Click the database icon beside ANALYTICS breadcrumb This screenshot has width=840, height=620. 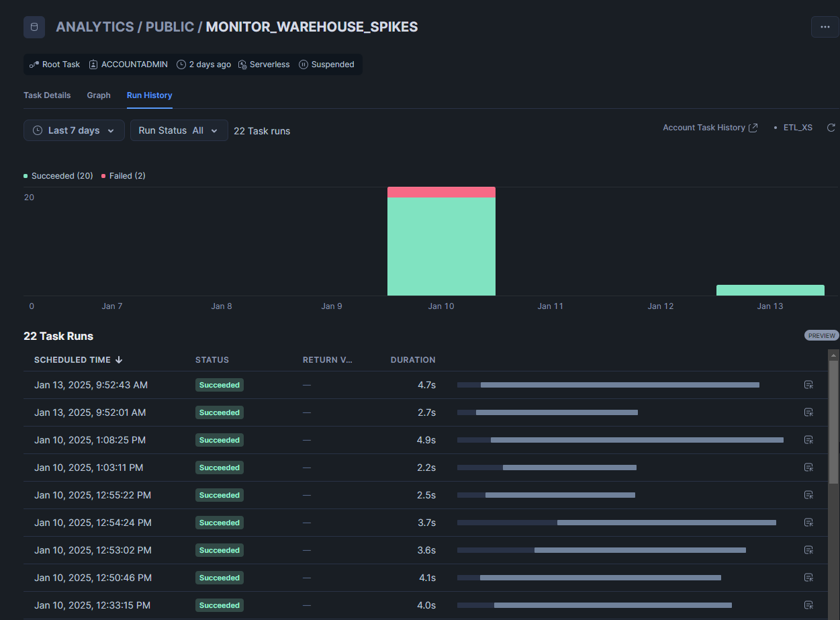34,27
